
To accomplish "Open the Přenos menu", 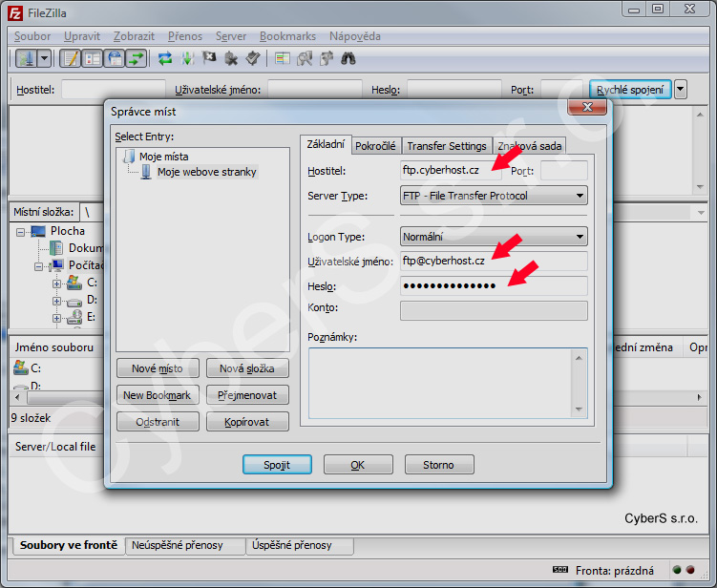I will 184,36.
